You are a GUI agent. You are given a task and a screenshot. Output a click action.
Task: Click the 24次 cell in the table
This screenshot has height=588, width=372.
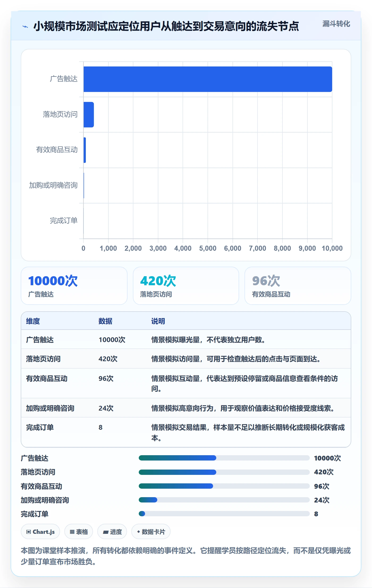[106, 408]
